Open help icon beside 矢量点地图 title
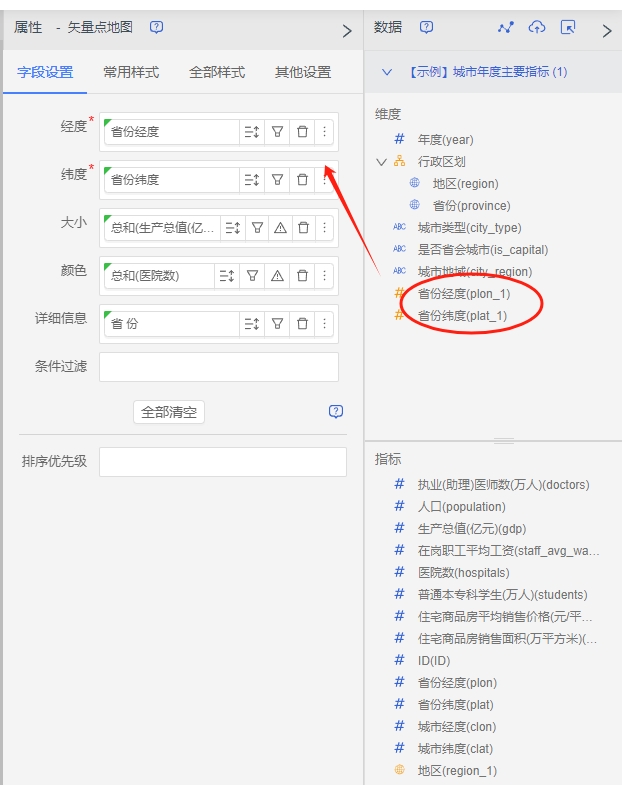622x785 pixels. pyautogui.click(x=156, y=28)
